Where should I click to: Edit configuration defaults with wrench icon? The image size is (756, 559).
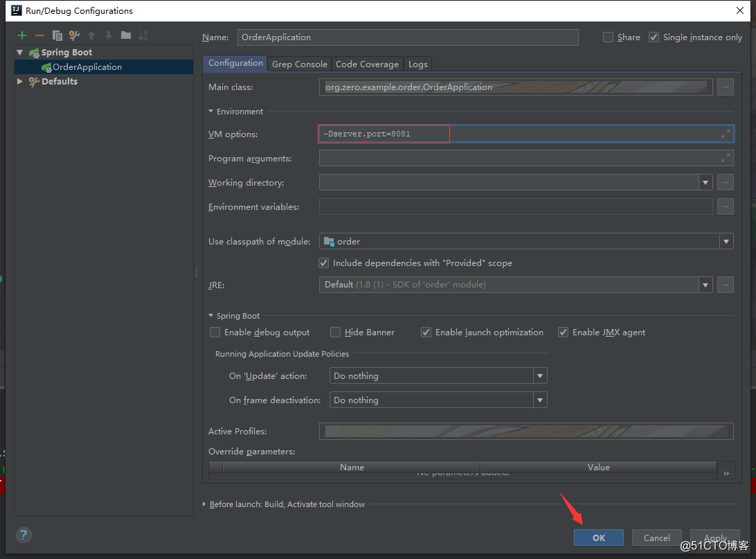[74, 35]
